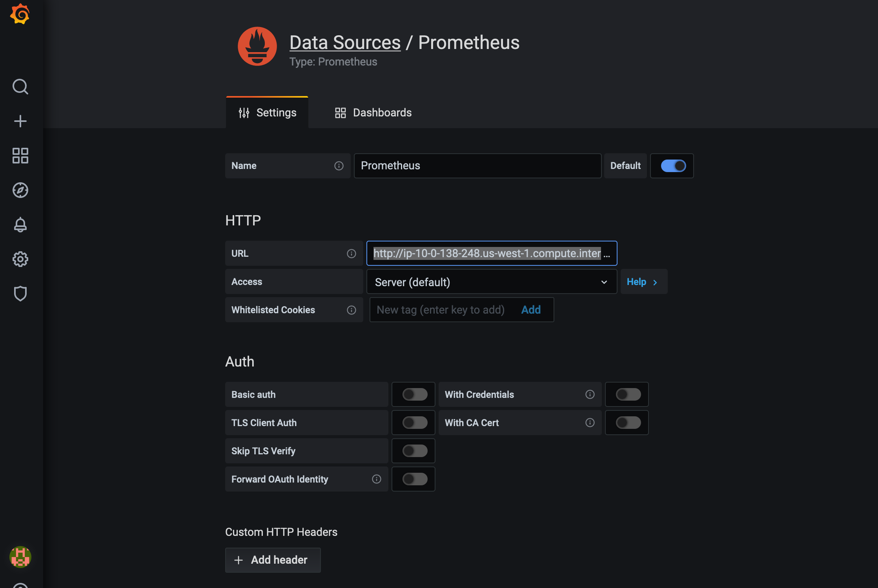Click the Add header button
Viewport: 878px width, 588px height.
point(273,560)
